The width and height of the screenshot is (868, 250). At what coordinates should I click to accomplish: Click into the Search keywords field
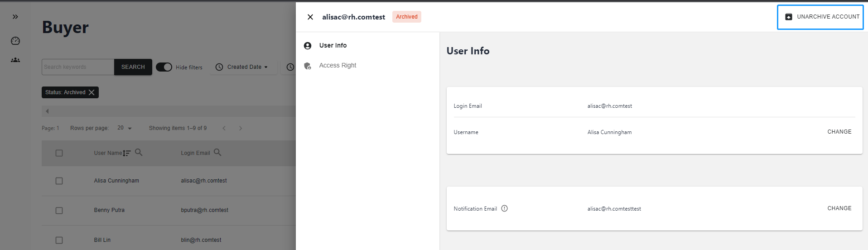pyautogui.click(x=78, y=67)
